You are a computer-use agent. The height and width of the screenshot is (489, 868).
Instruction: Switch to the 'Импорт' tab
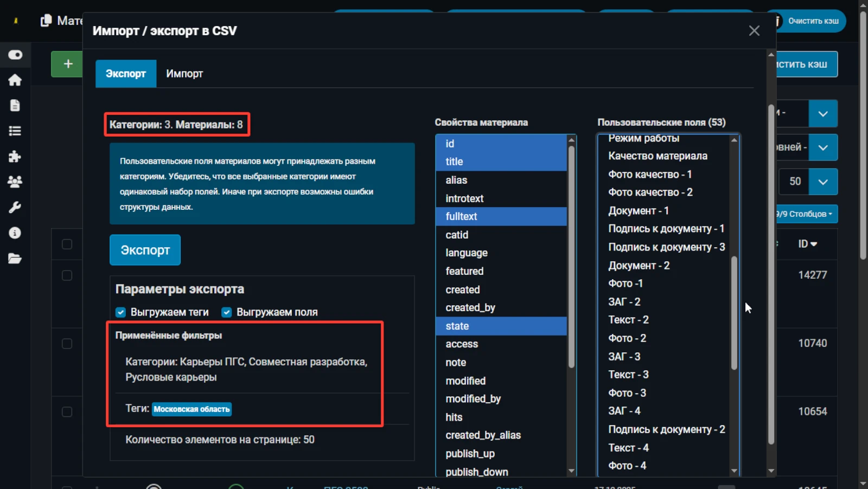[x=184, y=74]
